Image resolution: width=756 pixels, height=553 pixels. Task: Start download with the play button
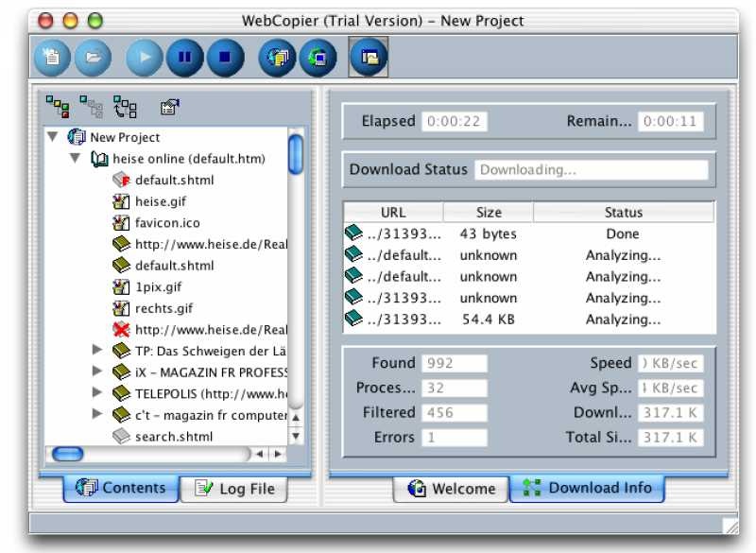145,58
